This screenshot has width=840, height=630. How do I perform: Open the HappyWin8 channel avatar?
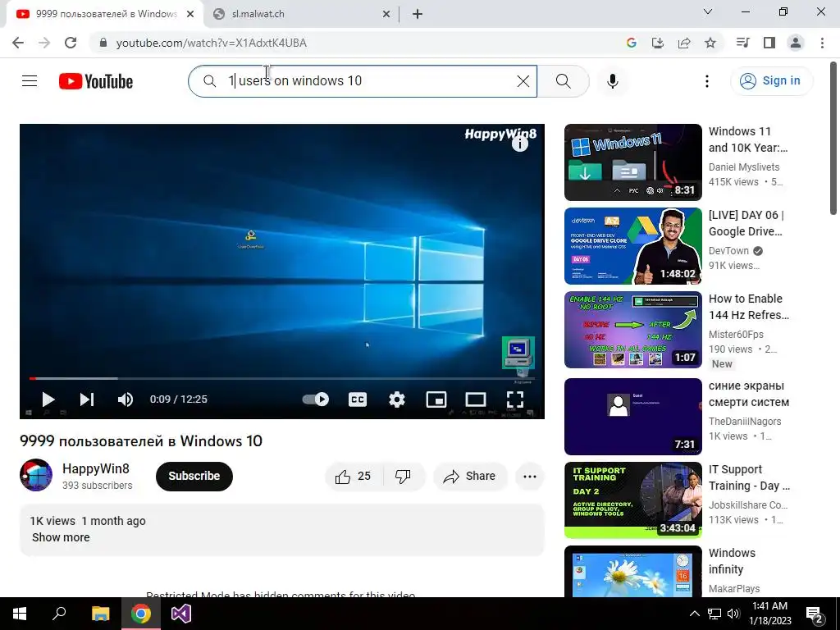(36, 475)
